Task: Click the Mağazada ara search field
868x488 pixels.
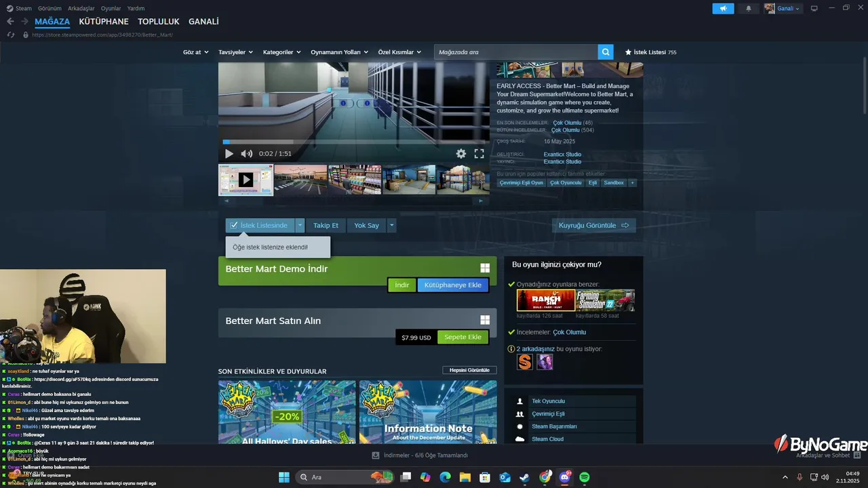Action: (x=516, y=52)
